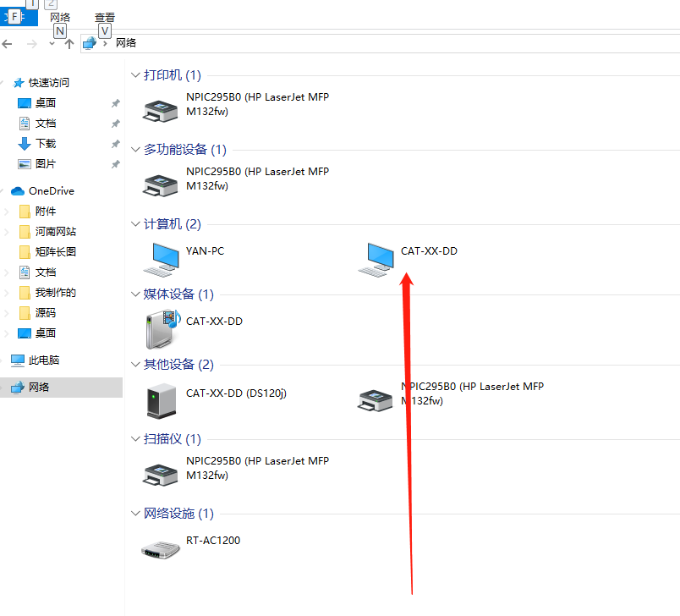Screen dimensions: 680x616
Task: Collapse the 媒体设备 (1) group
Action: click(135, 294)
